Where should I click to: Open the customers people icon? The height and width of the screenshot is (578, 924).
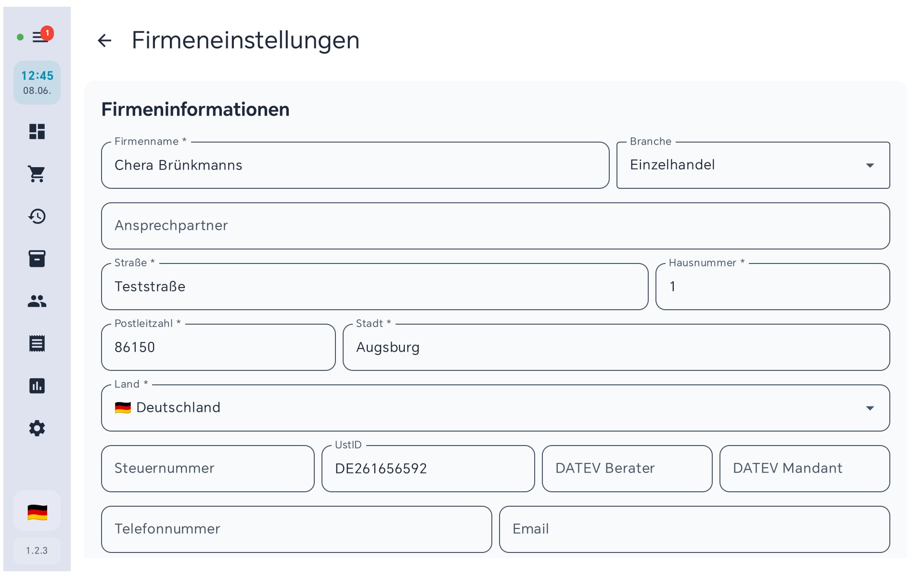point(37,301)
